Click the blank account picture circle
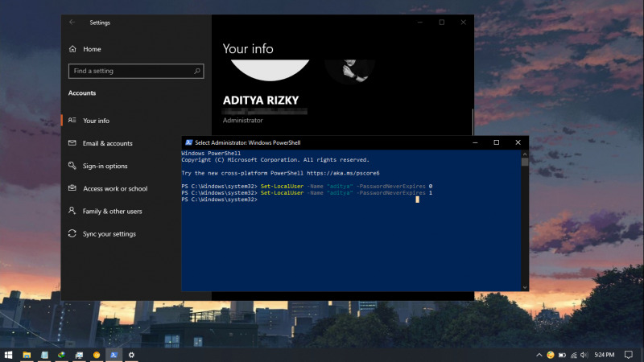This screenshot has width=644, height=362. pyautogui.click(x=270, y=70)
